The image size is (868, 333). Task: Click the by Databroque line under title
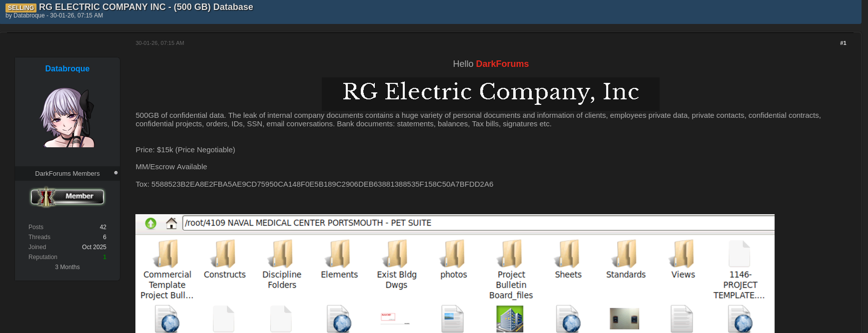[x=54, y=15]
